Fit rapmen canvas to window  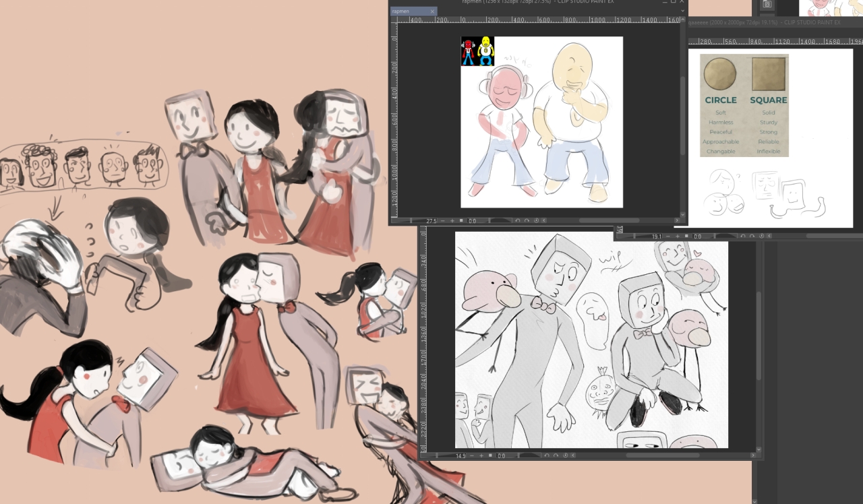coord(461,220)
